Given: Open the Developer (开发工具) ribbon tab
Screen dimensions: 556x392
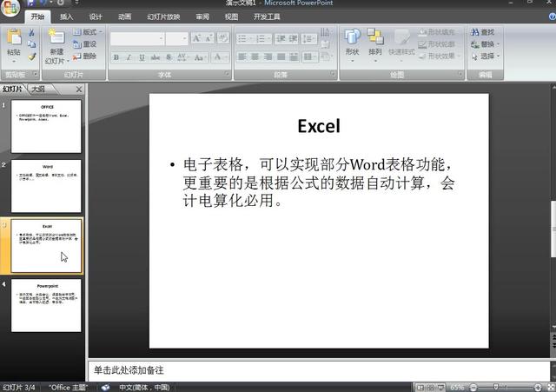Looking at the screenshot, I should pos(267,17).
